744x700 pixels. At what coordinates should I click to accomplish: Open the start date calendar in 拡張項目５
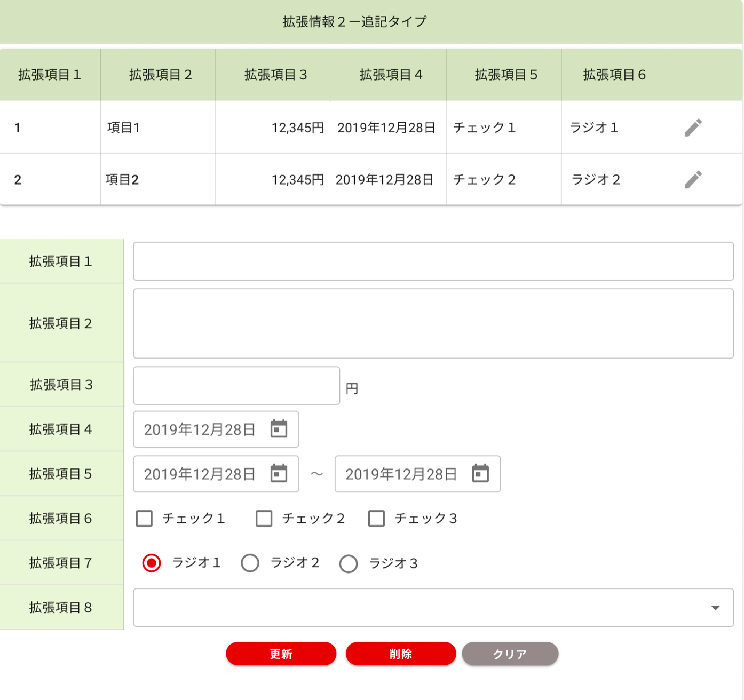[x=279, y=474]
